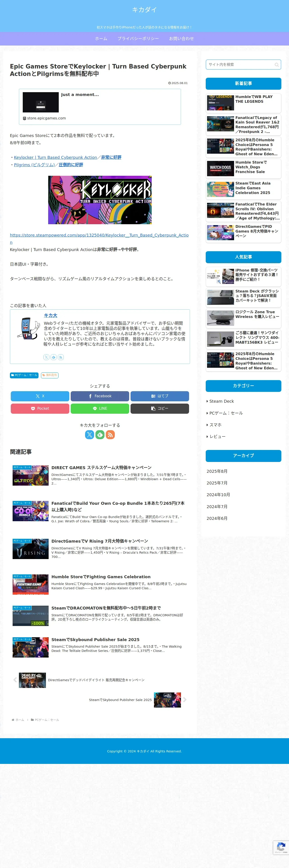The height and width of the screenshot is (868, 289).
Task: Open キカ大 author name link
Action: 50,315
